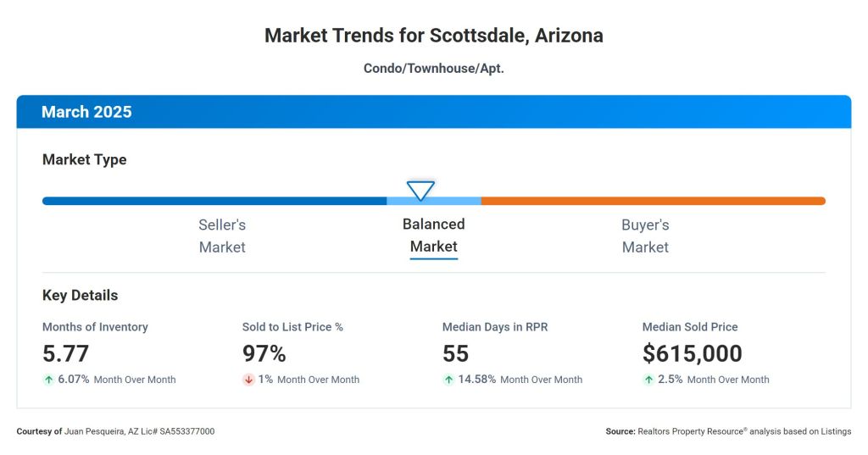Click the Market Trends for Scottsdale, Arizona title
Screen dimensions: 868x455
click(434, 36)
